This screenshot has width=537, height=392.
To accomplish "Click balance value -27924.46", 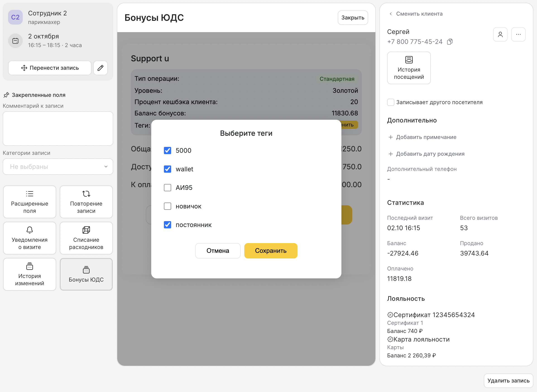I will 403,253.
